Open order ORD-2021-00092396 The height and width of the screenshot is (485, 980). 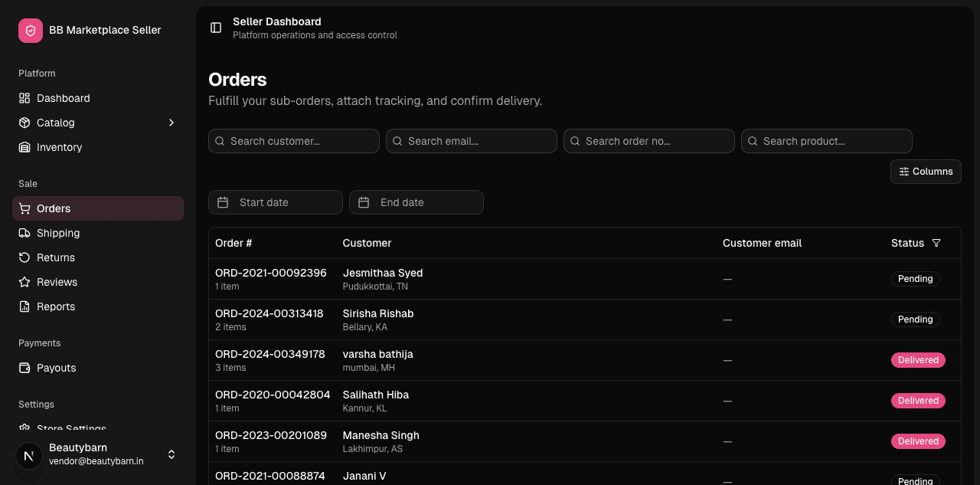271,273
